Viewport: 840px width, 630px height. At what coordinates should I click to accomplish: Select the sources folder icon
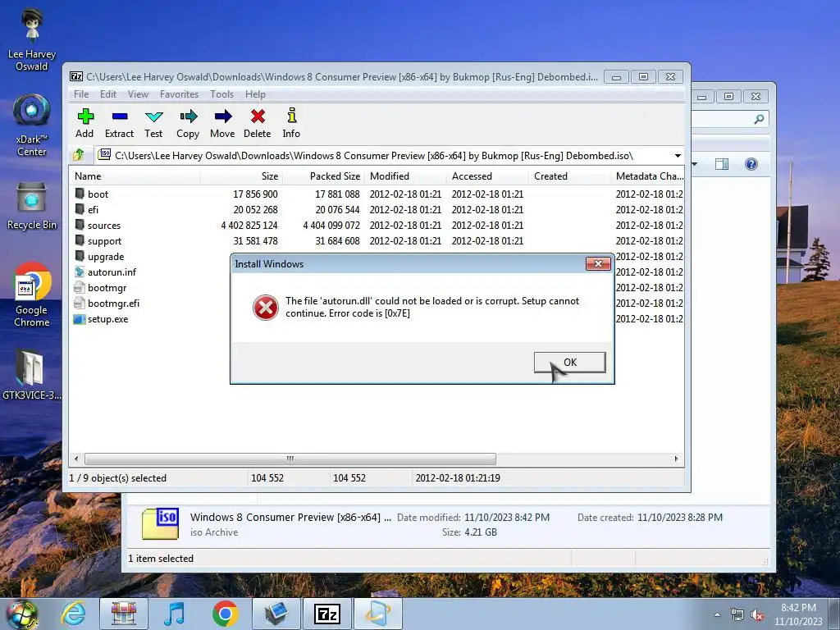80,225
